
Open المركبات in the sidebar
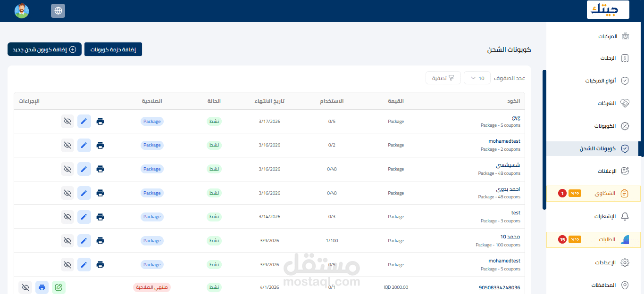pos(594,36)
